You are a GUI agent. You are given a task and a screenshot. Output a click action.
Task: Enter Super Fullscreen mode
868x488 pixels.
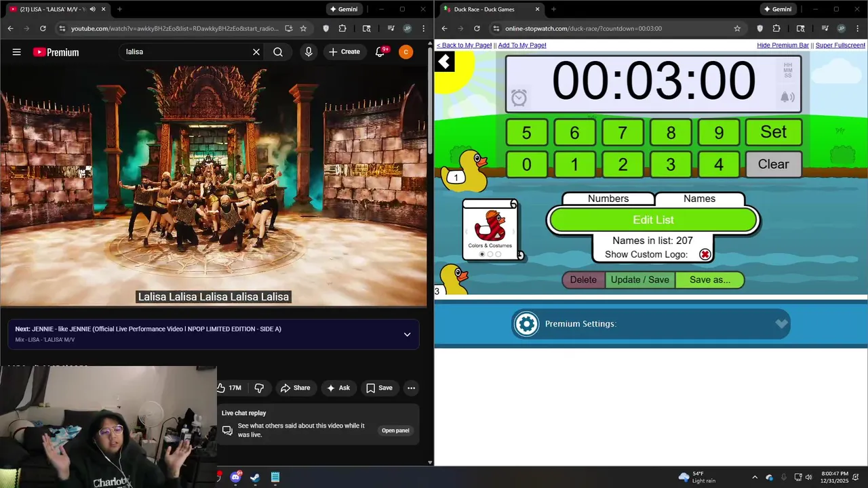click(x=840, y=45)
